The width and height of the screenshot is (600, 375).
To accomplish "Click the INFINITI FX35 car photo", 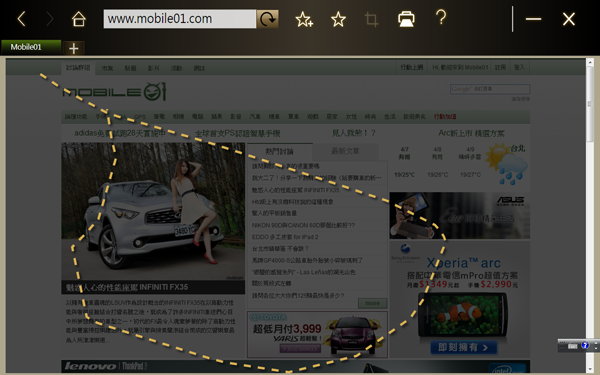I will coord(153,211).
